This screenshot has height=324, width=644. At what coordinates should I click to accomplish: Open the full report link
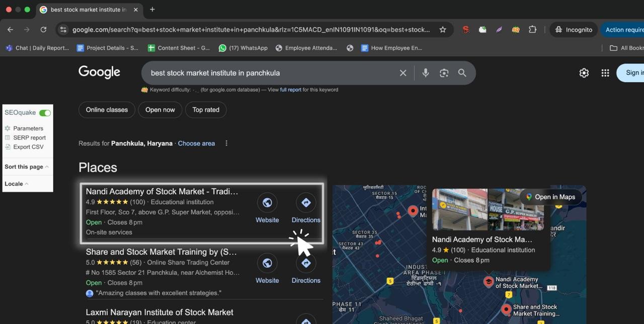coord(290,90)
